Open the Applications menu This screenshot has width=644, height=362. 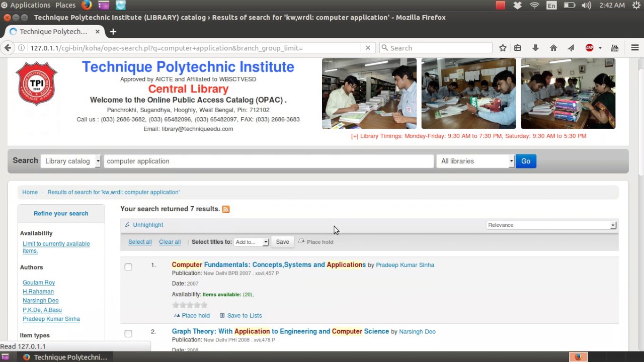pos(30,5)
